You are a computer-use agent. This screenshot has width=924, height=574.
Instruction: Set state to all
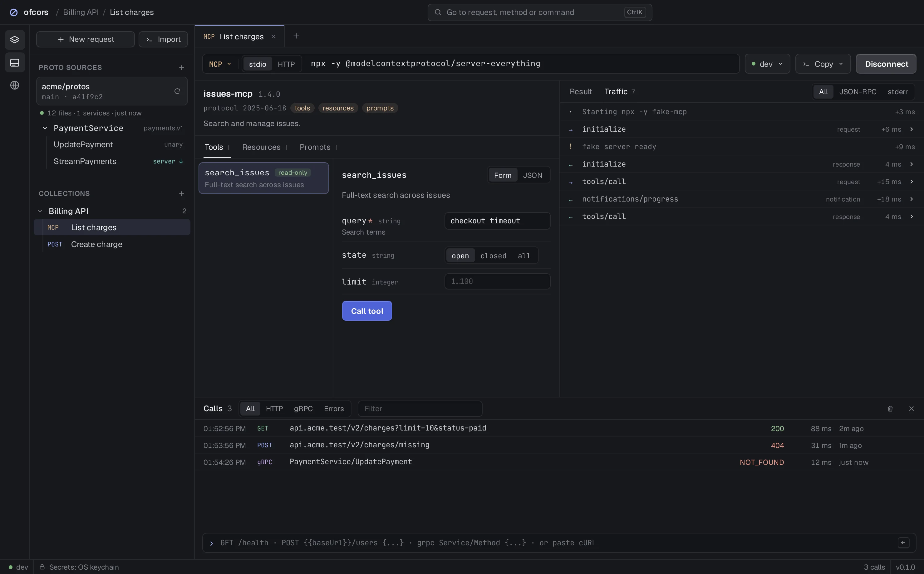pos(524,255)
